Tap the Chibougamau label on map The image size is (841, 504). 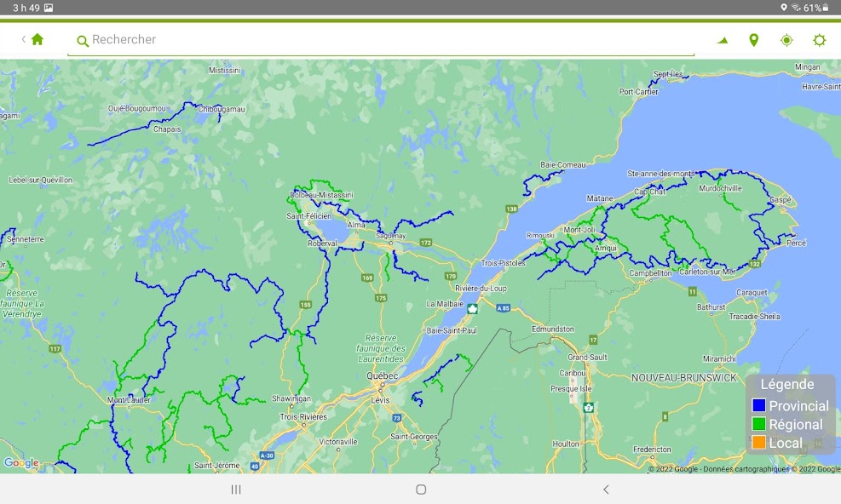point(222,109)
